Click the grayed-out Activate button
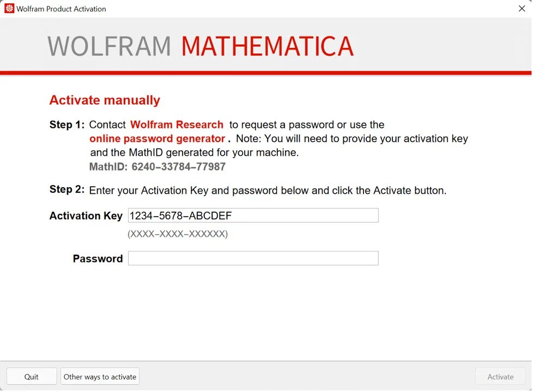The width and height of the screenshot is (533, 392). click(500, 376)
